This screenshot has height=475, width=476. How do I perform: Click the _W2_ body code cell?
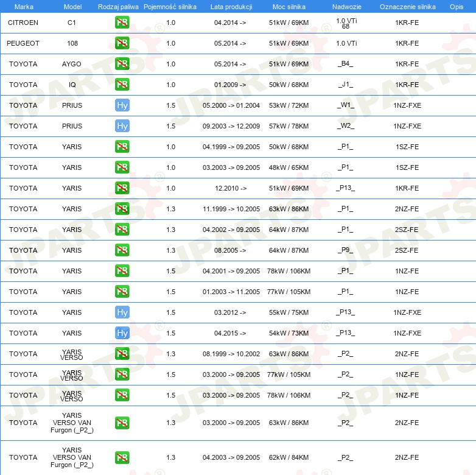(346, 125)
